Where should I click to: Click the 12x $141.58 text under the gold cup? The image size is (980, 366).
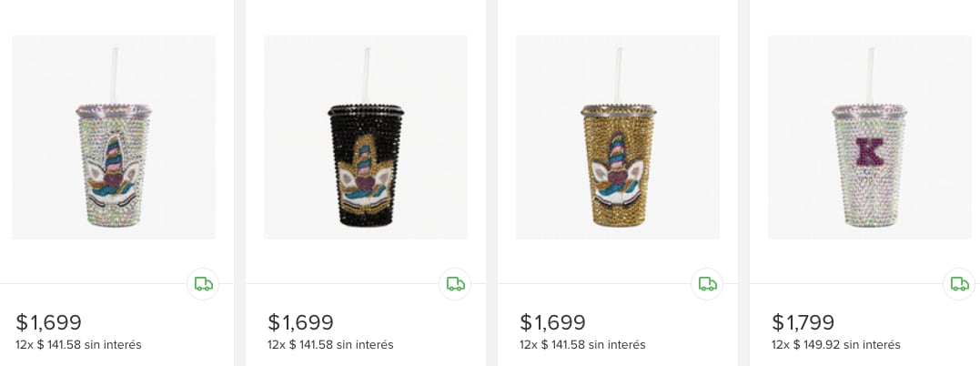pyautogui.click(x=582, y=345)
